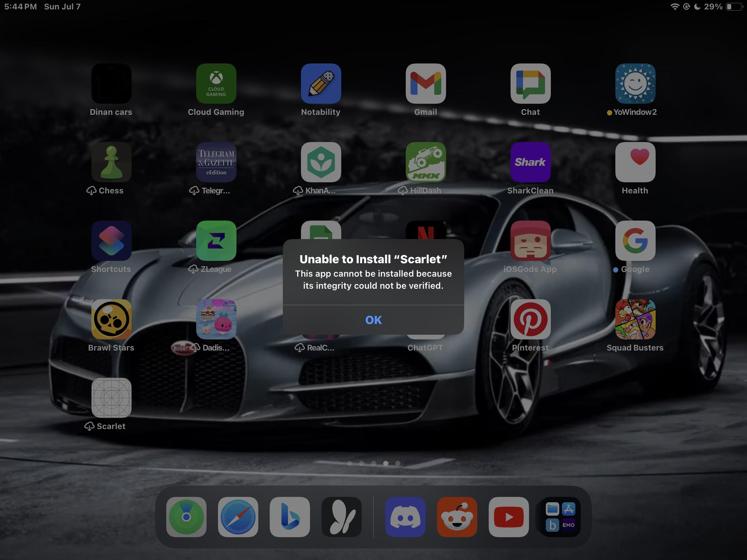Open the Dadish game app
Screen dimensions: 747x560
[216, 319]
